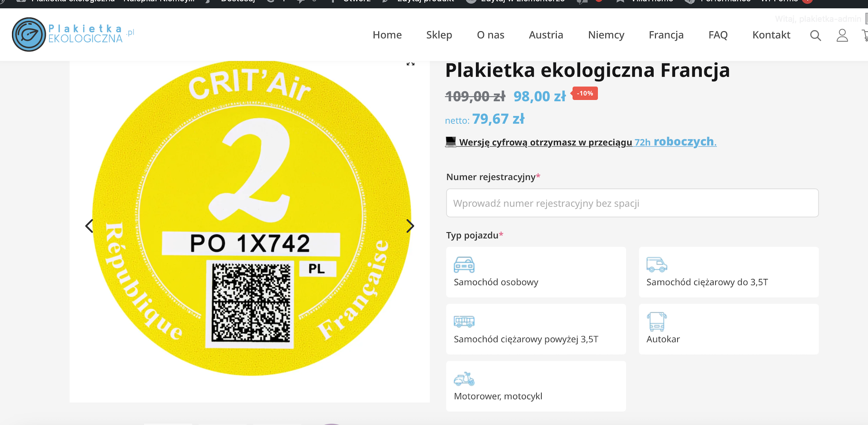
Task: Click the Plakietka Ekologiczna logo
Action: 73,35
